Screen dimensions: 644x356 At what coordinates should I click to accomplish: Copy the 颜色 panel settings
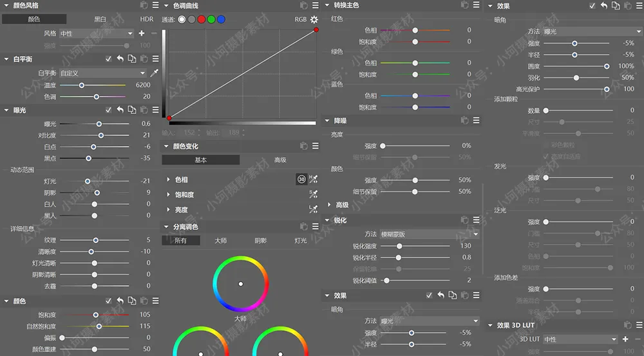tap(132, 301)
